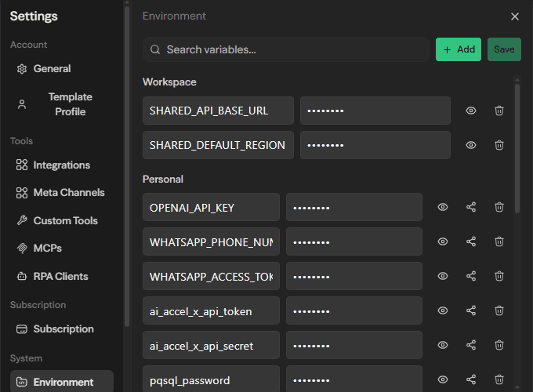Show the WHATSAPP_PHONE_NUM value
Image resolution: width=533 pixels, height=392 pixels.
click(x=443, y=241)
